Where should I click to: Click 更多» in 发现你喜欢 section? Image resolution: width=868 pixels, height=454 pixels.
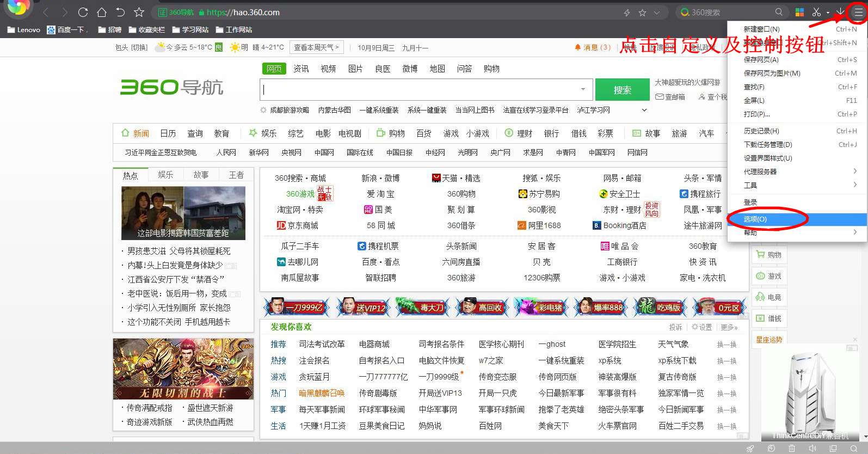pyautogui.click(x=729, y=327)
